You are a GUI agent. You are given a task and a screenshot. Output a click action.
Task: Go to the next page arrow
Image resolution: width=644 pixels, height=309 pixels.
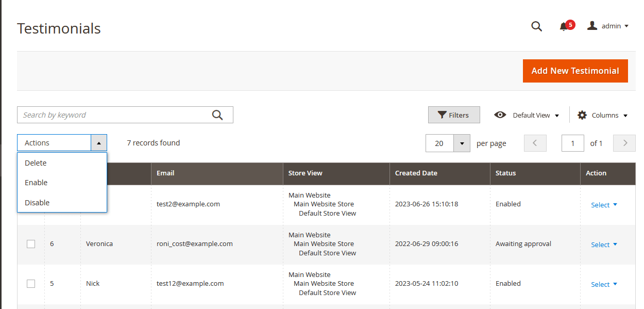[x=624, y=143]
